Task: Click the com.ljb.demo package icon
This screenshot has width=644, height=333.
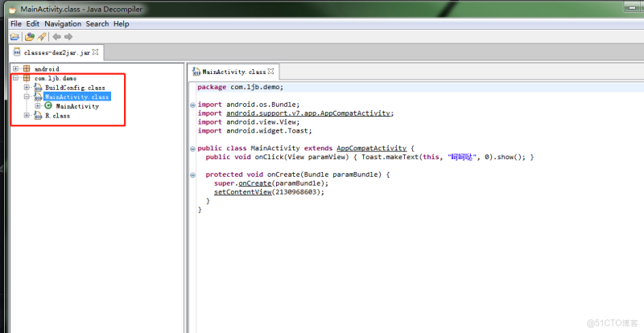Action: [27, 78]
